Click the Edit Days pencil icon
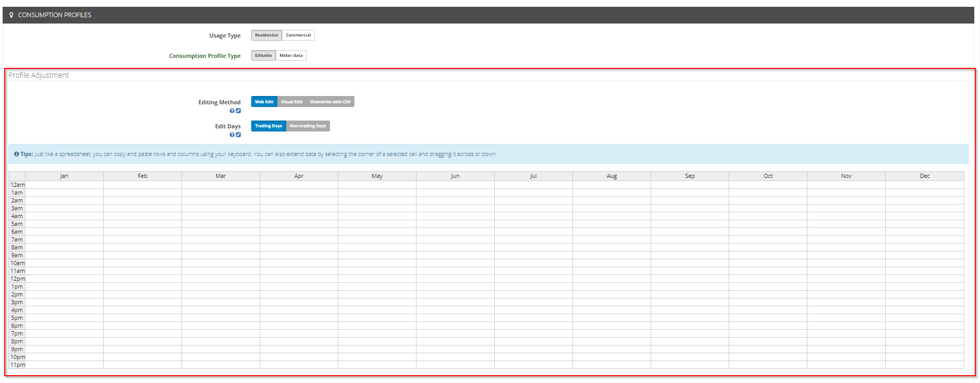This screenshot has width=980, height=383. 238,135
